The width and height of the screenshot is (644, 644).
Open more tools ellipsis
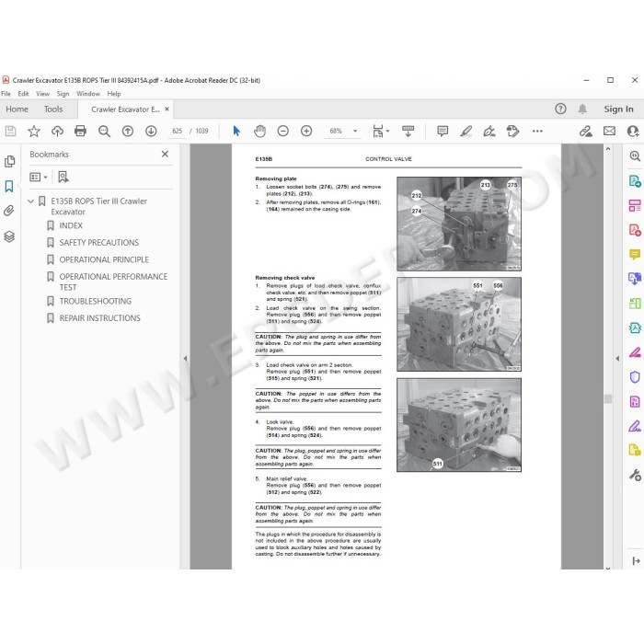(537, 131)
